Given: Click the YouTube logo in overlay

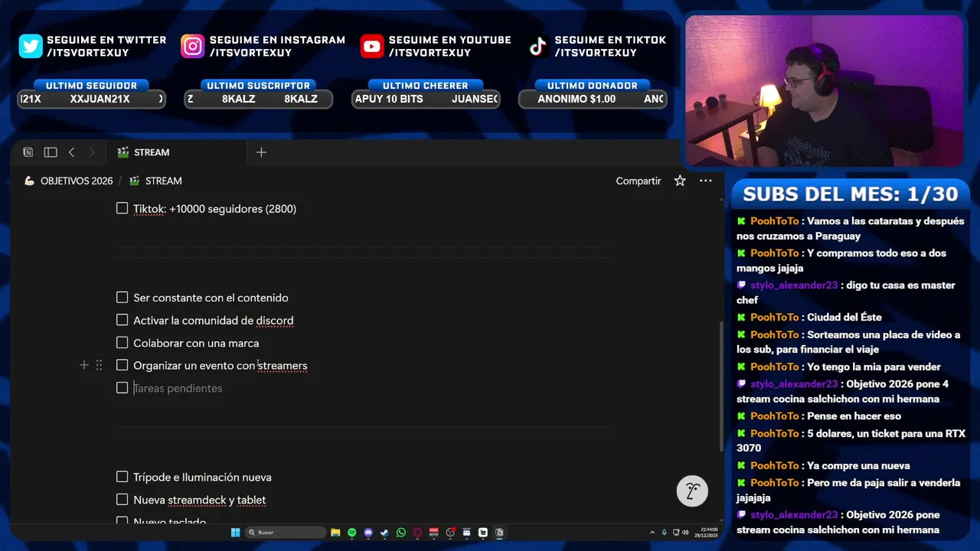Looking at the screenshot, I should click(x=372, y=46).
